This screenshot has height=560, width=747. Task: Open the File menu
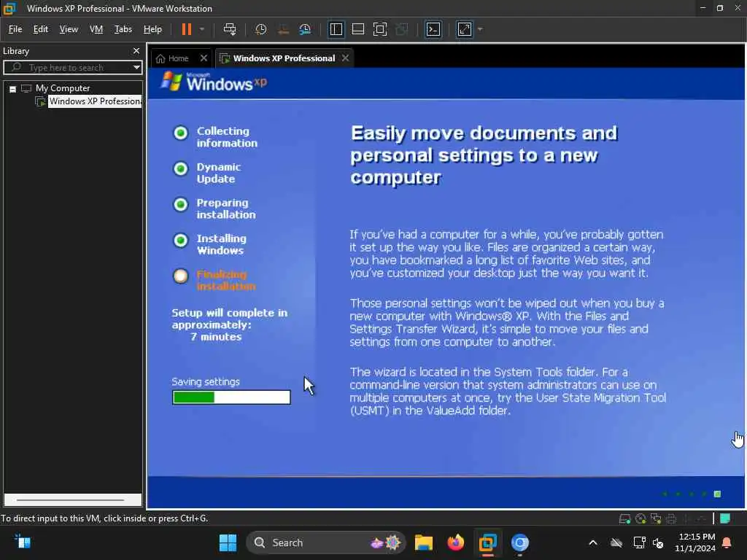[15, 29]
